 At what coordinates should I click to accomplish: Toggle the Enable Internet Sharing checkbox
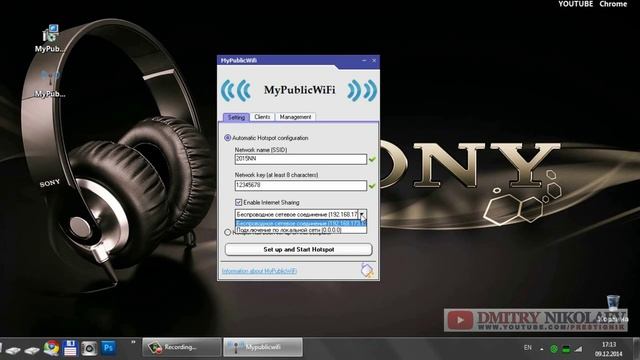(239, 202)
